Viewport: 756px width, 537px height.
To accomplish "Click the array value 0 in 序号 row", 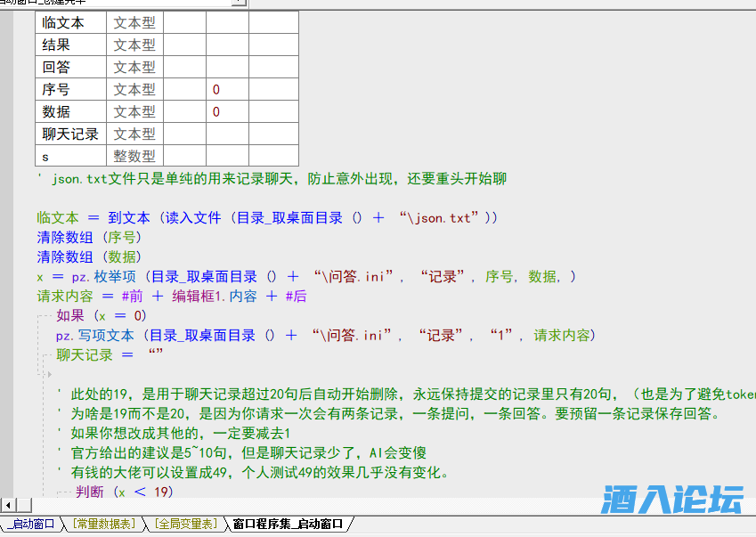I will (216, 89).
